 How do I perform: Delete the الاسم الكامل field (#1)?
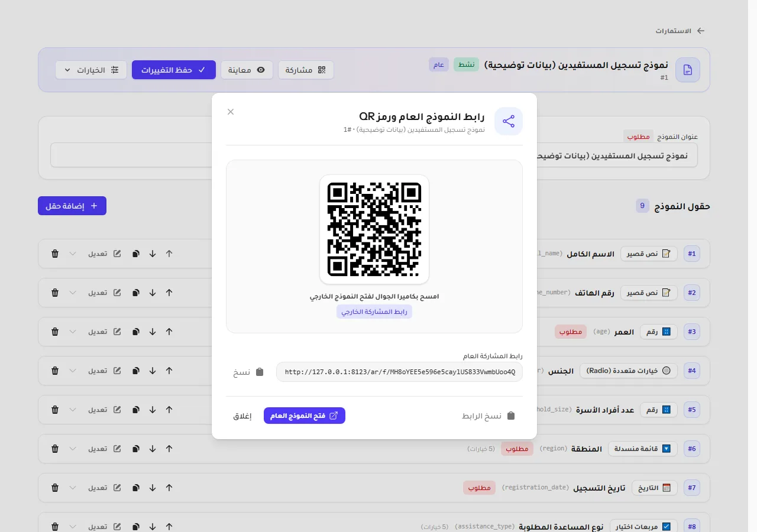tap(55, 254)
